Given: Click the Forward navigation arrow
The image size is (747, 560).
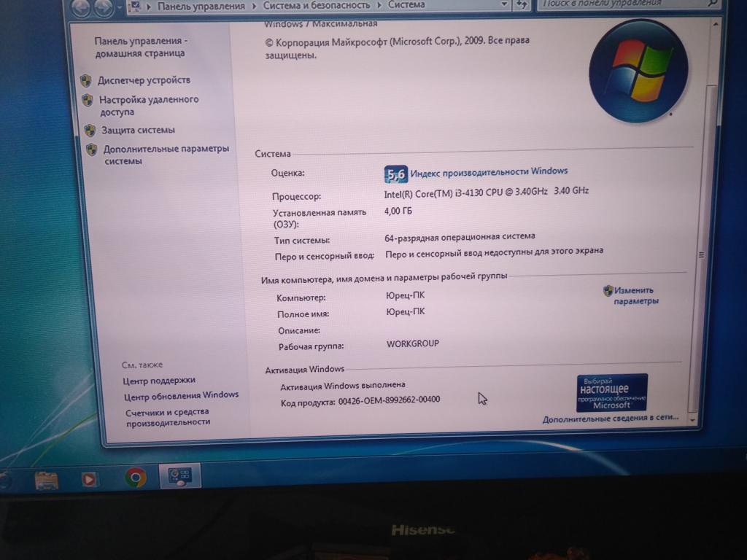Looking at the screenshot, I should 104,7.
